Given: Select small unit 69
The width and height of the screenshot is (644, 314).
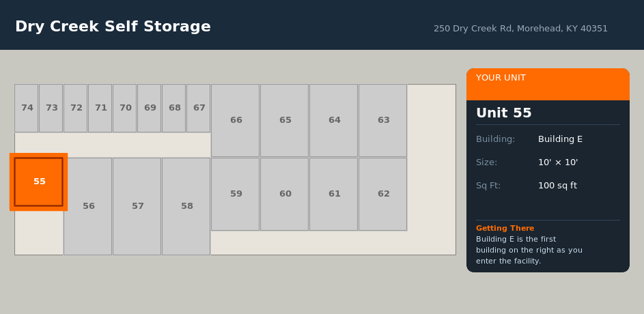Looking at the screenshot, I should click(x=150, y=108).
